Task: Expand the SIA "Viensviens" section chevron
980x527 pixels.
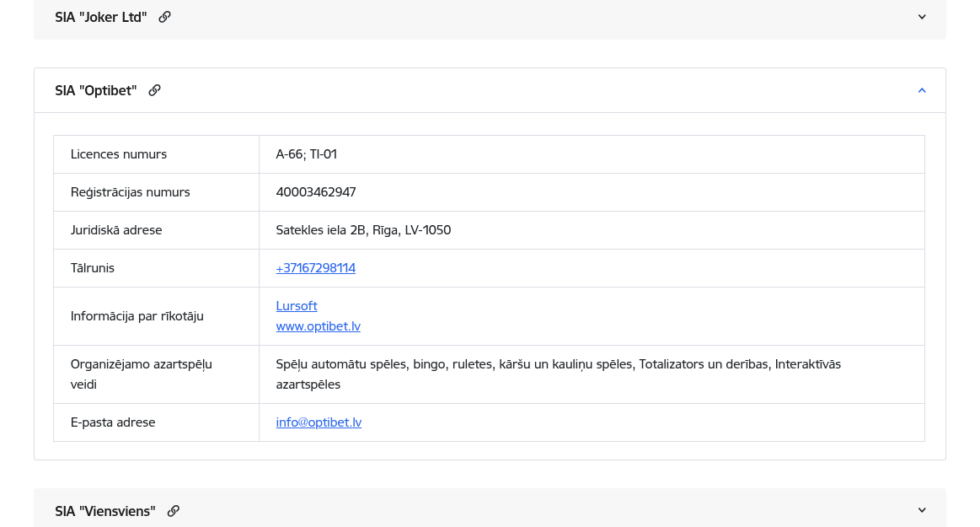Action: click(922, 510)
